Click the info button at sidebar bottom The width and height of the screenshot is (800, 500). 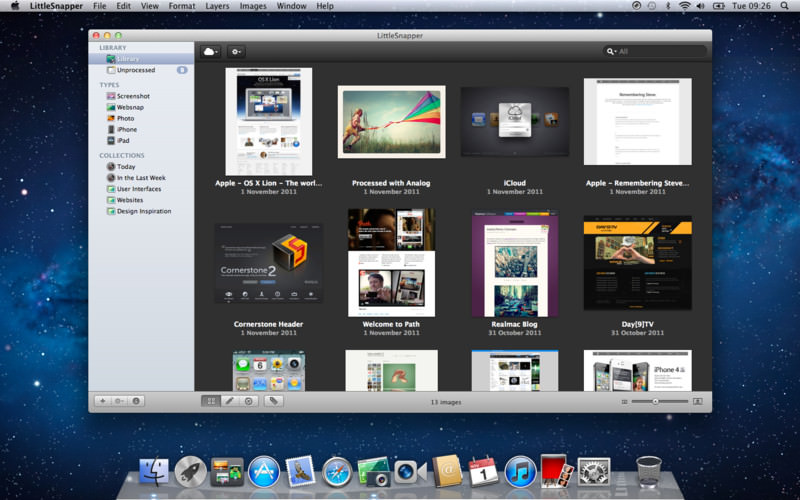tap(136, 401)
